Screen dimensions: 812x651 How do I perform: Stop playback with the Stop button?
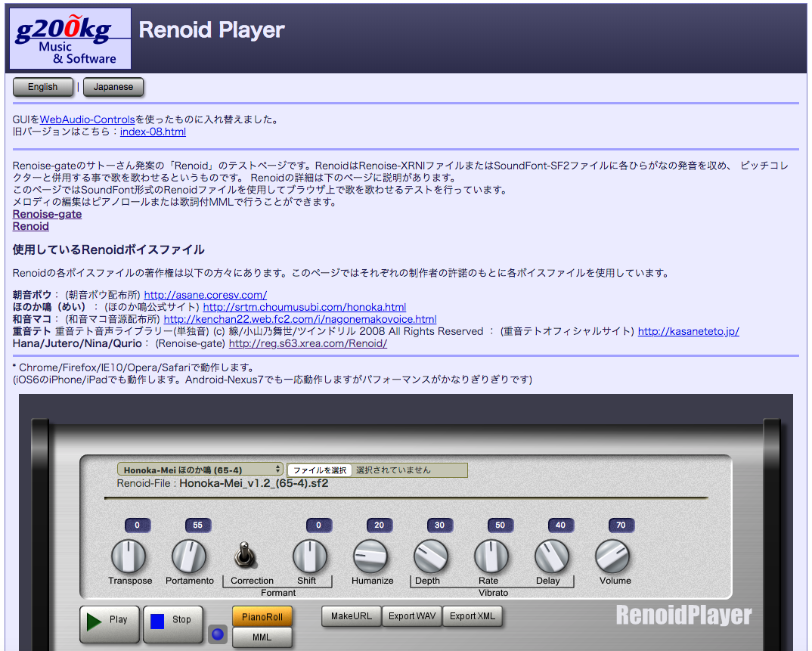173,623
